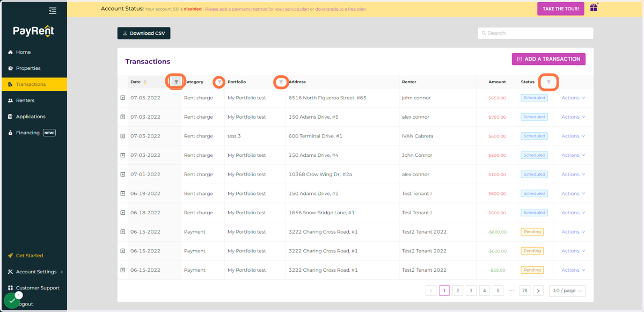Expand the 10368 Crow Wing Dr. row
644x312 pixels.
tap(122, 175)
